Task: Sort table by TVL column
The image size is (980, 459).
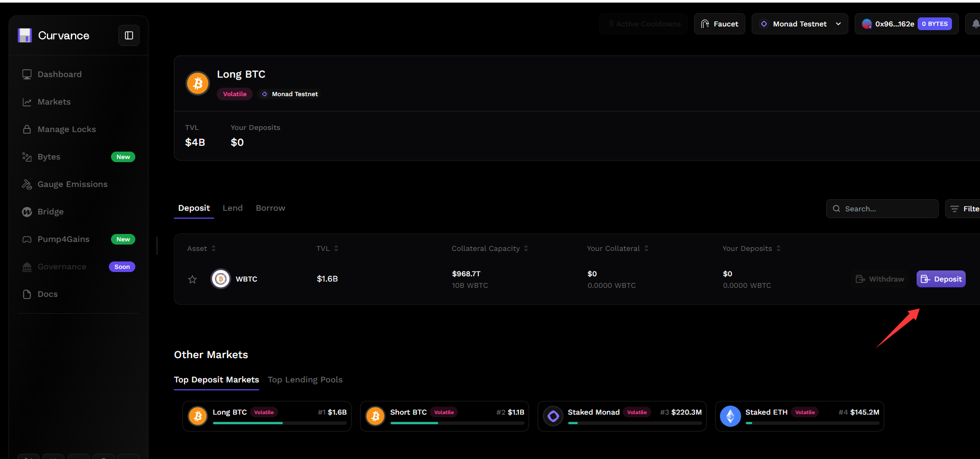Action: tap(327, 249)
